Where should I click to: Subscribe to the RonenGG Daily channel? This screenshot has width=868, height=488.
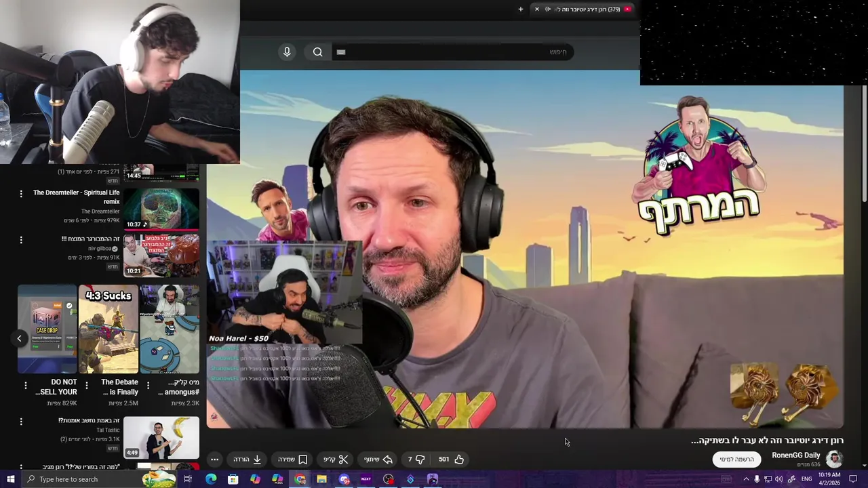point(737,460)
